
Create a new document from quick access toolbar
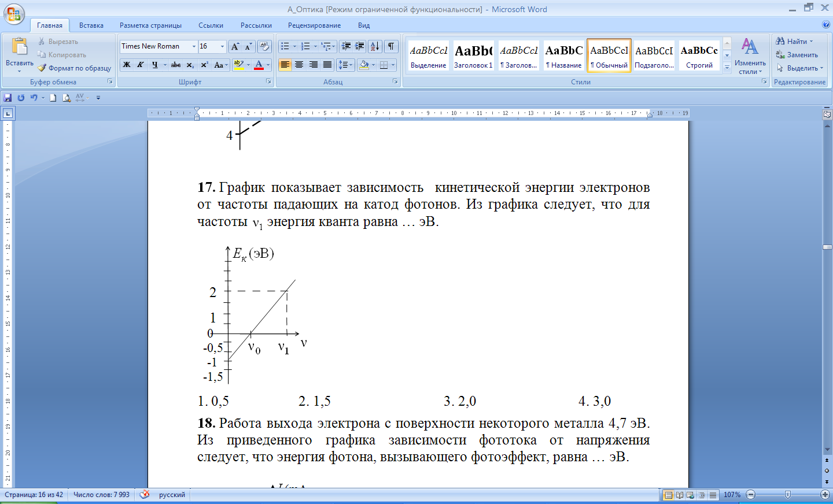53,98
